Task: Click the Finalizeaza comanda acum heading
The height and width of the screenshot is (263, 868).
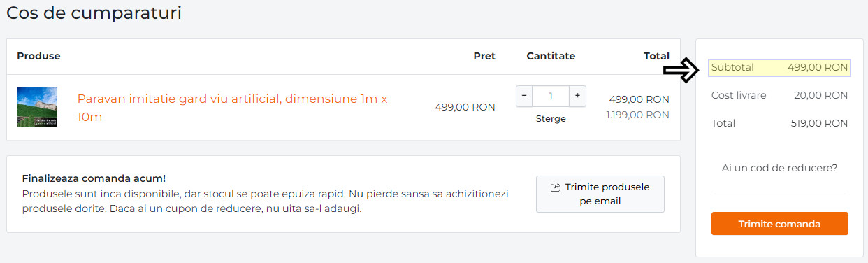Action: [94, 179]
